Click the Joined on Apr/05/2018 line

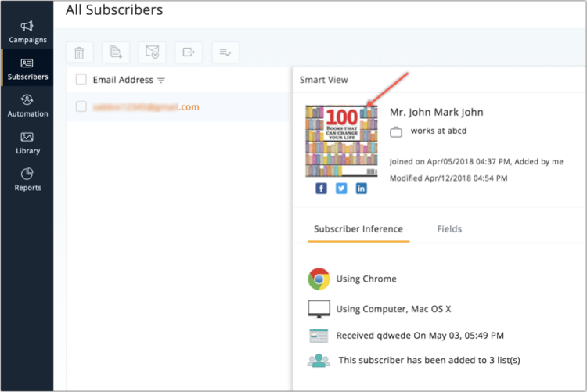pos(476,162)
